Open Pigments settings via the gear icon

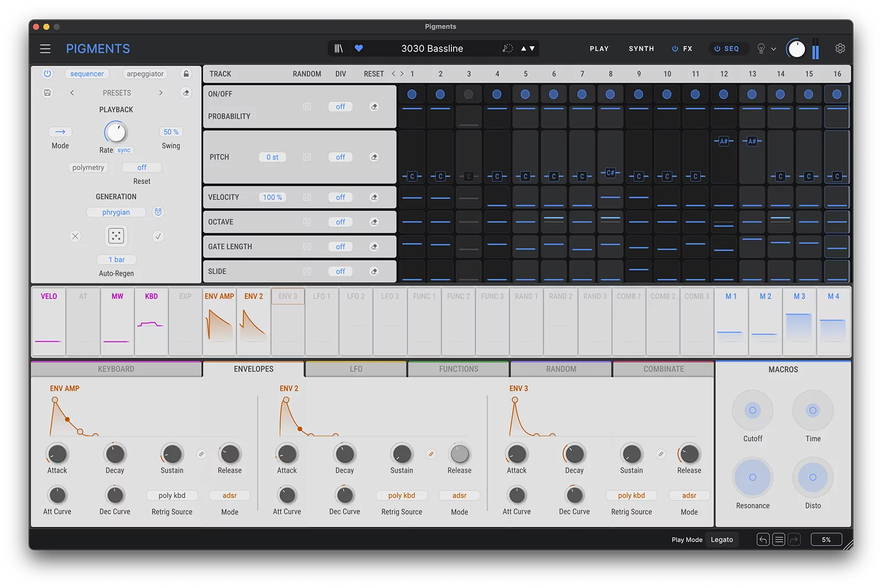coord(840,48)
